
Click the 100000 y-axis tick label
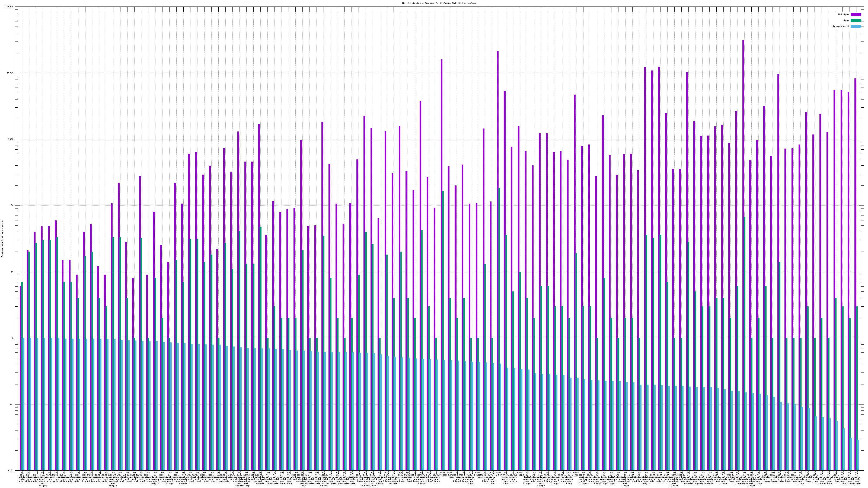10,7
